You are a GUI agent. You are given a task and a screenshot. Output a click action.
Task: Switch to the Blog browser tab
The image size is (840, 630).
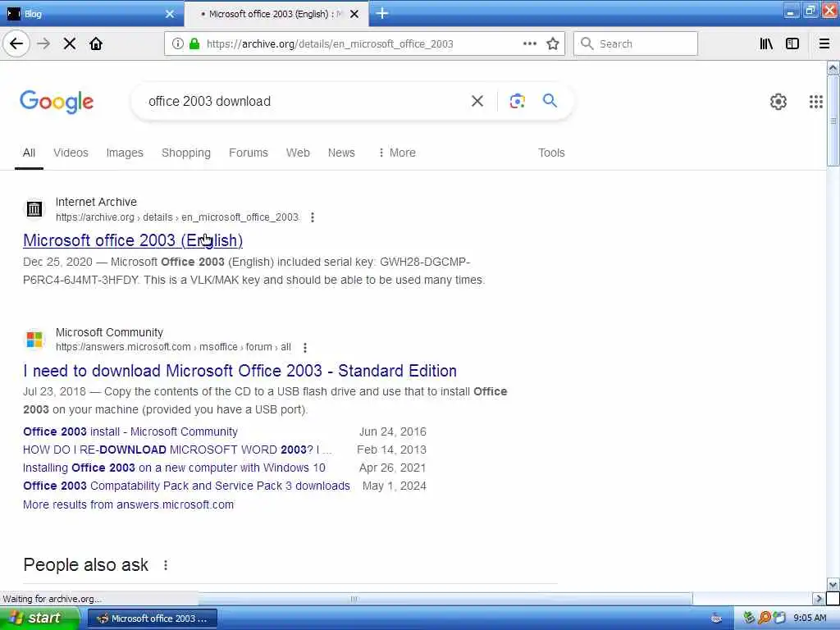(x=91, y=14)
